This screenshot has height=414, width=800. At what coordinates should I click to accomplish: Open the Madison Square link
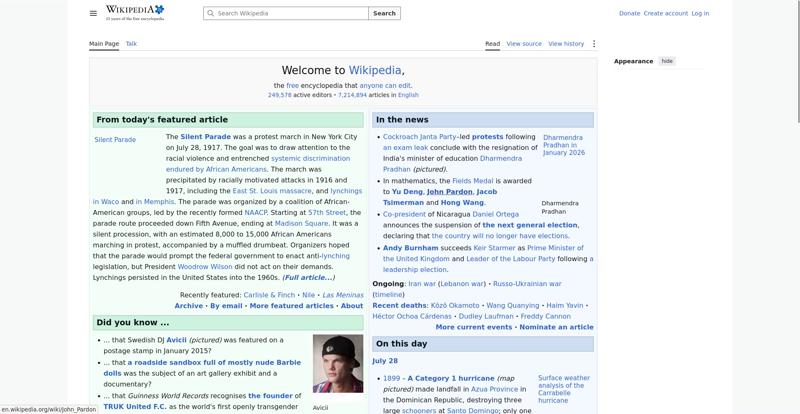click(x=302, y=224)
